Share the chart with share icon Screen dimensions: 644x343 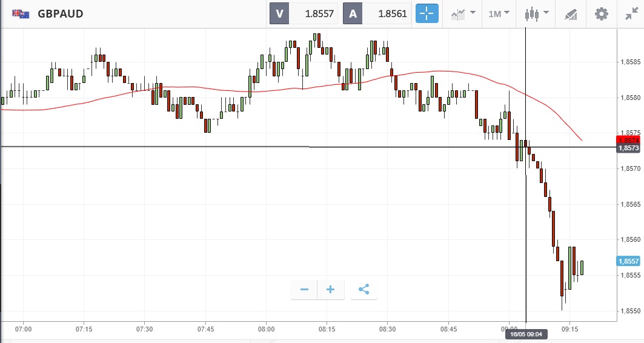[363, 289]
